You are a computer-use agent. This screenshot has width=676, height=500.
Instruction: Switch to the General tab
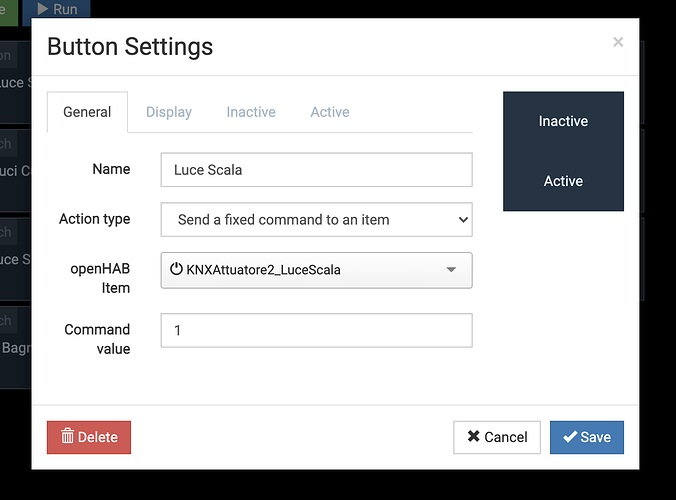(87, 112)
